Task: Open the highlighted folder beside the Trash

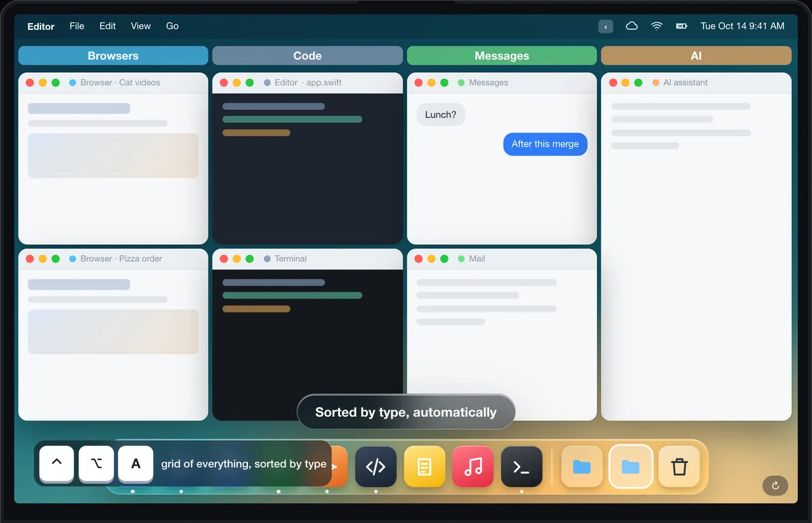Action: [631, 467]
